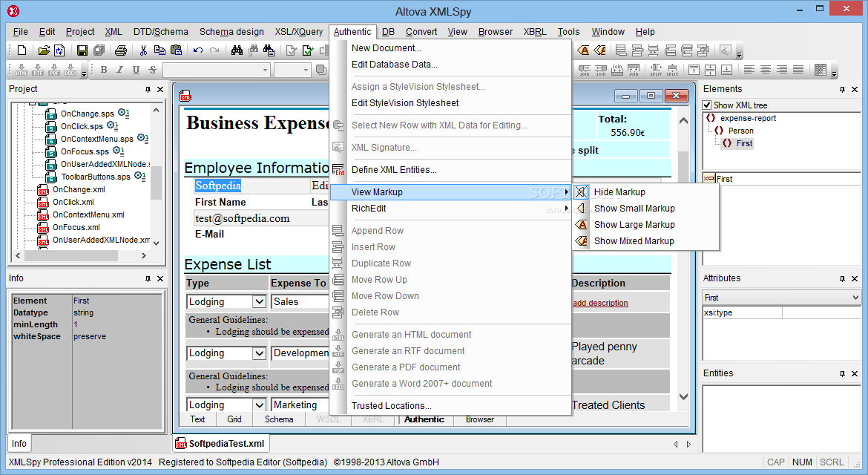Screen dimensions: 868x475
Task: Pin the Elements panel
Action: pos(842,89)
